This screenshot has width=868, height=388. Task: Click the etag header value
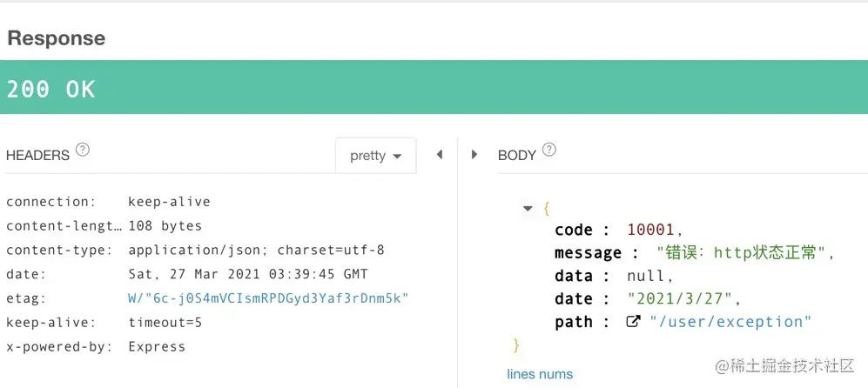[268, 298]
